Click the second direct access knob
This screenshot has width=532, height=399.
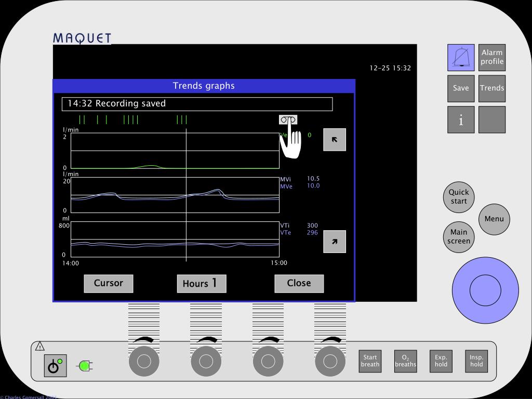pyautogui.click(x=206, y=362)
